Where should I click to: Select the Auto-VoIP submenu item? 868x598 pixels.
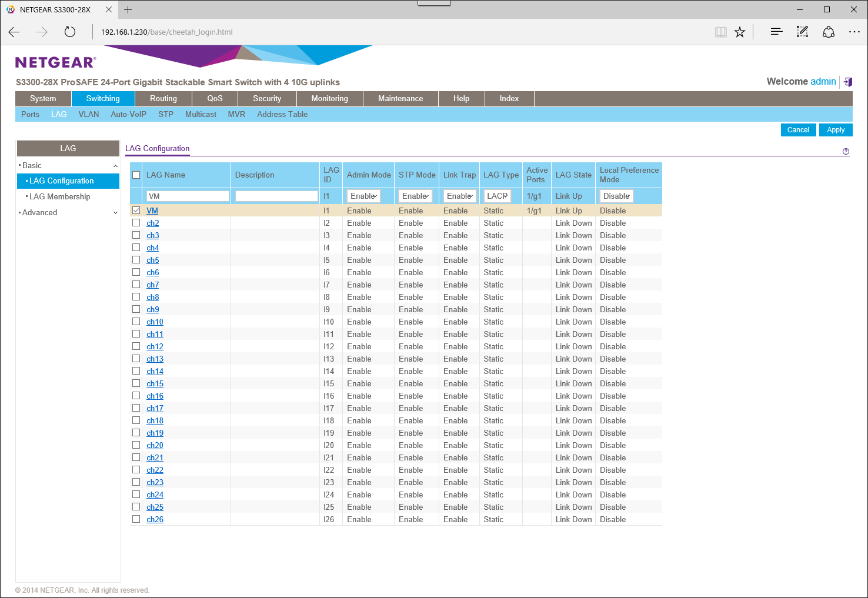[x=128, y=115]
